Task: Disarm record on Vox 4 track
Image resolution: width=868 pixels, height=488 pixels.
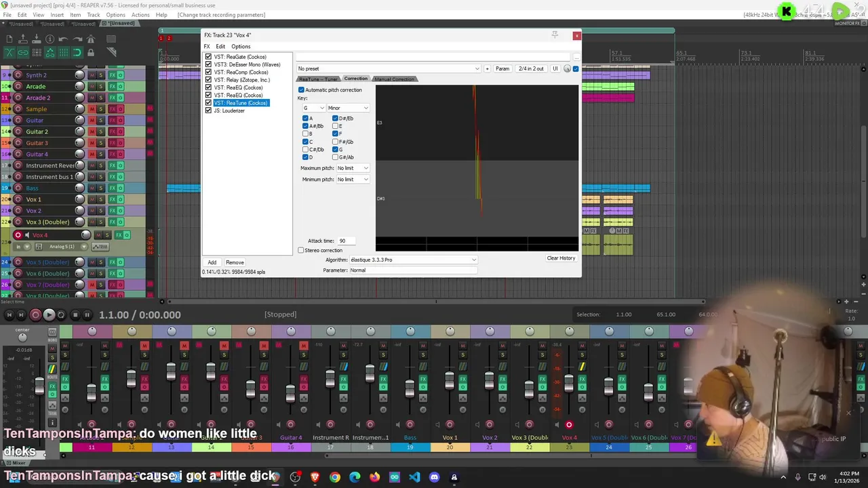Action: point(18,235)
